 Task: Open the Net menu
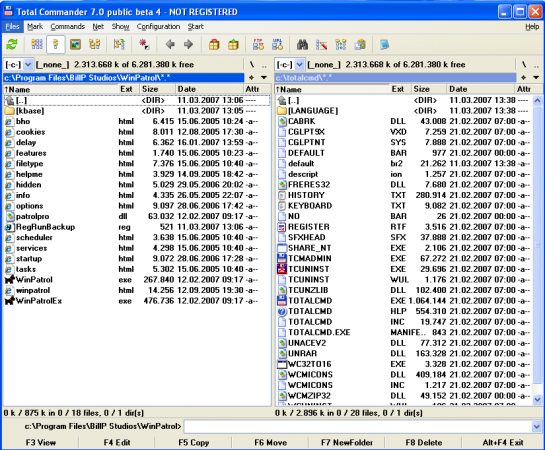(x=98, y=27)
